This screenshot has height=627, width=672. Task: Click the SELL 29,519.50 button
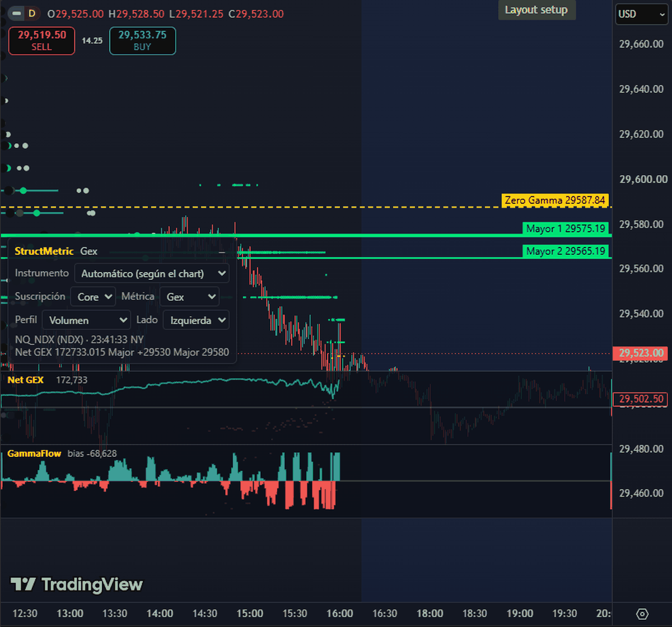coord(41,41)
